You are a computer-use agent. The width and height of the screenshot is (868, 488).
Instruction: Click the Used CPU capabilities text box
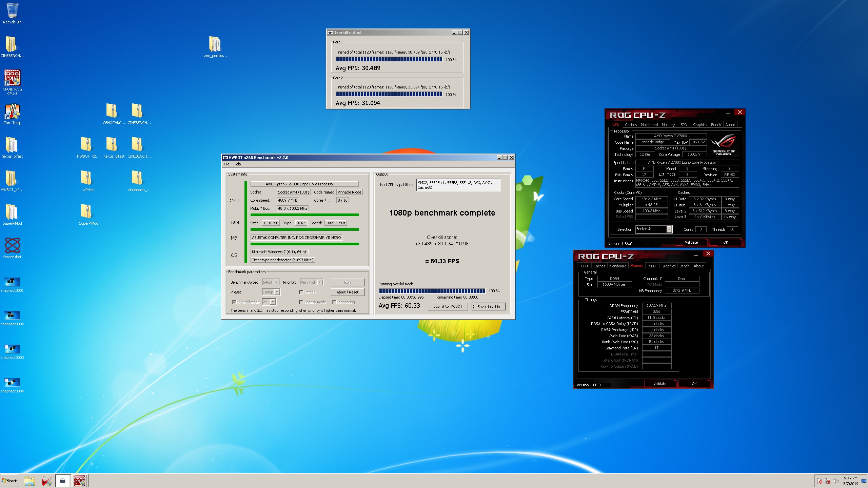coord(458,185)
